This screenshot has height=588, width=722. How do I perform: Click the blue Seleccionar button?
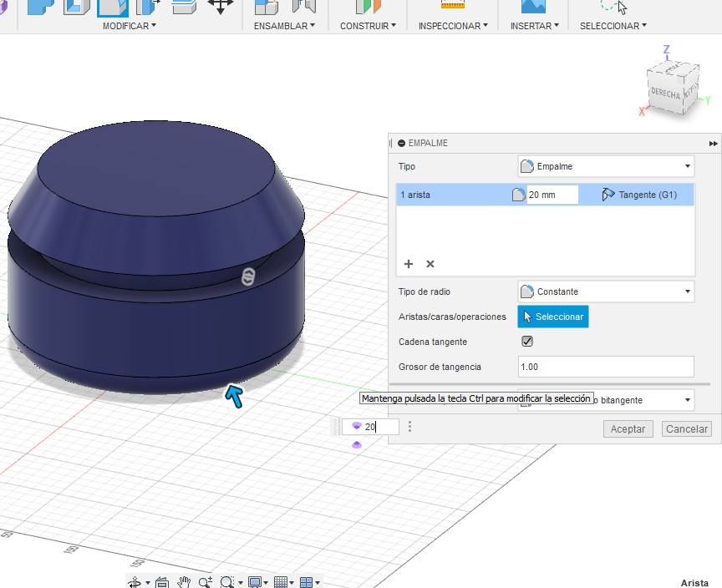pos(553,317)
